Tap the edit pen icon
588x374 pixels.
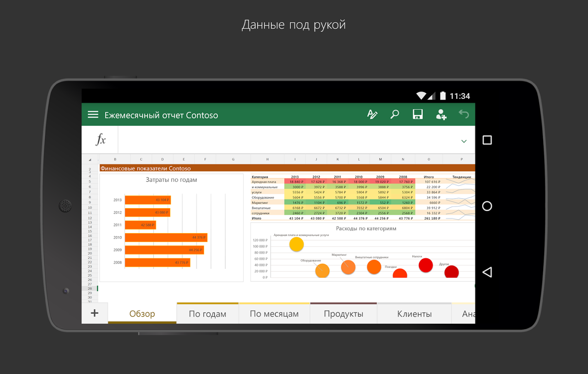(x=372, y=114)
